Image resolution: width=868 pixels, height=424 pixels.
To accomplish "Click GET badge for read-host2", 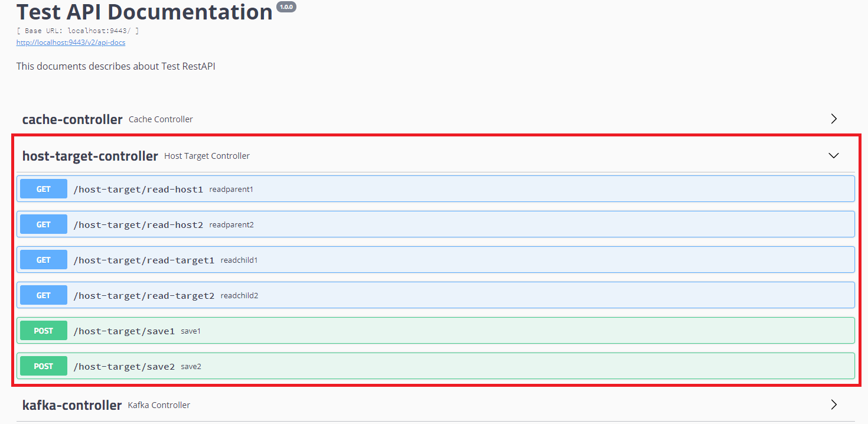I will (44, 224).
